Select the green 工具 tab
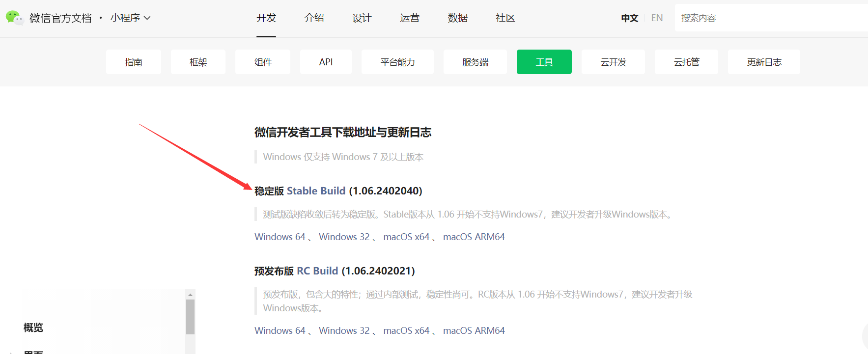 pyautogui.click(x=544, y=62)
